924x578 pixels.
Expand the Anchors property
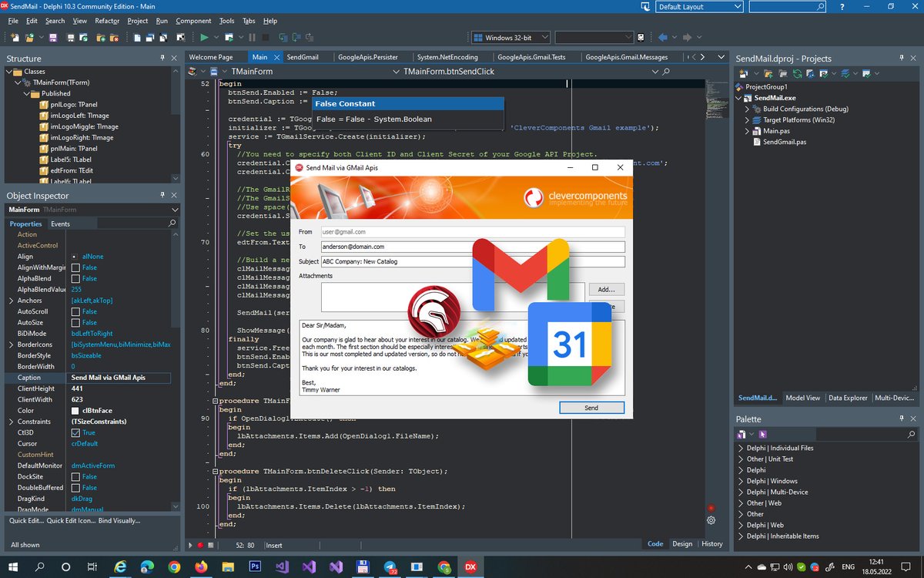pyautogui.click(x=11, y=301)
